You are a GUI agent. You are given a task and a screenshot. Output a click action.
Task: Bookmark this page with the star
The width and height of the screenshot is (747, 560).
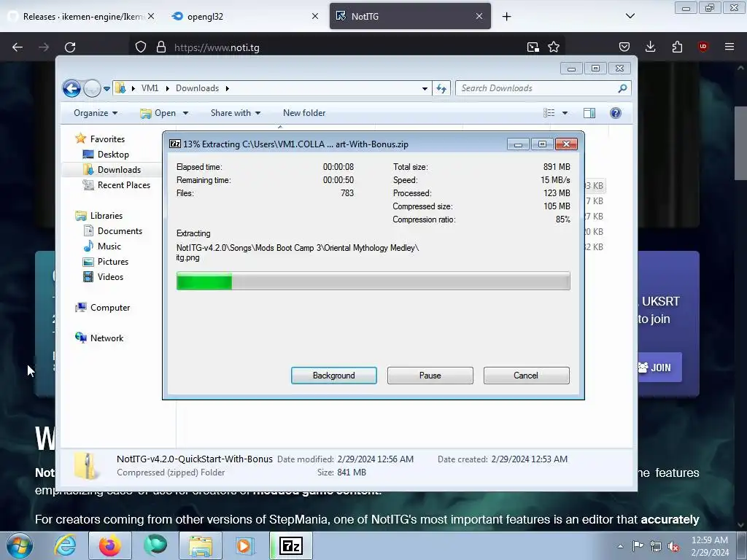point(554,47)
